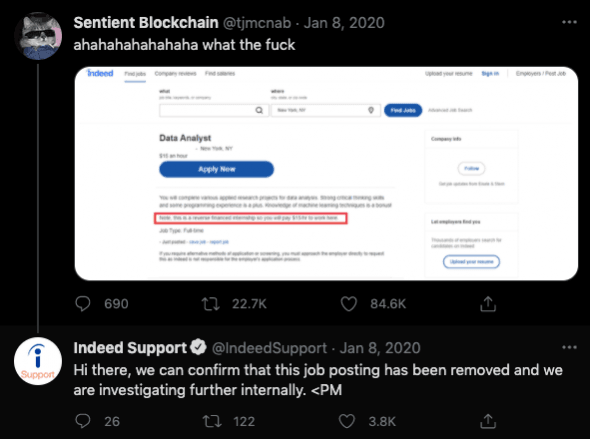Open more options on Indeed Support tweet

569,347
